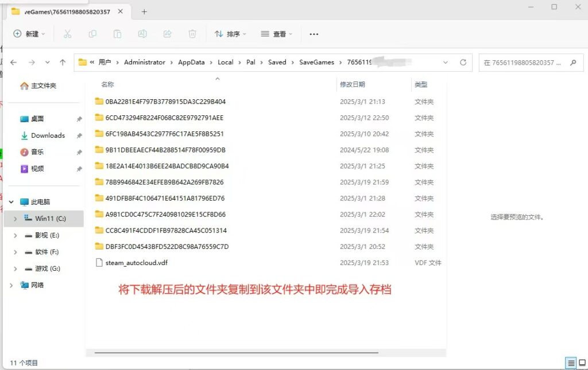This screenshot has height=370, width=588.
Task: Click the up-one-level navigation arrow
Action: [63, 62]
